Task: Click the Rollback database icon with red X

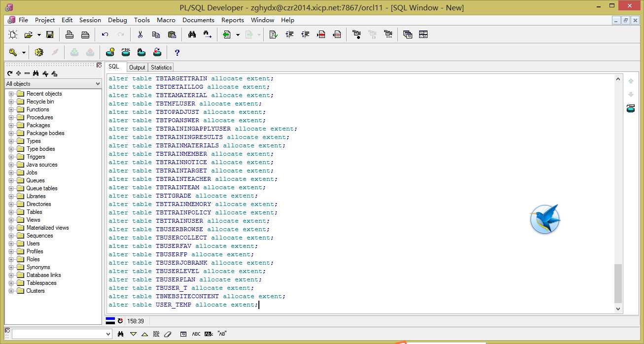Action: (157, 52)
